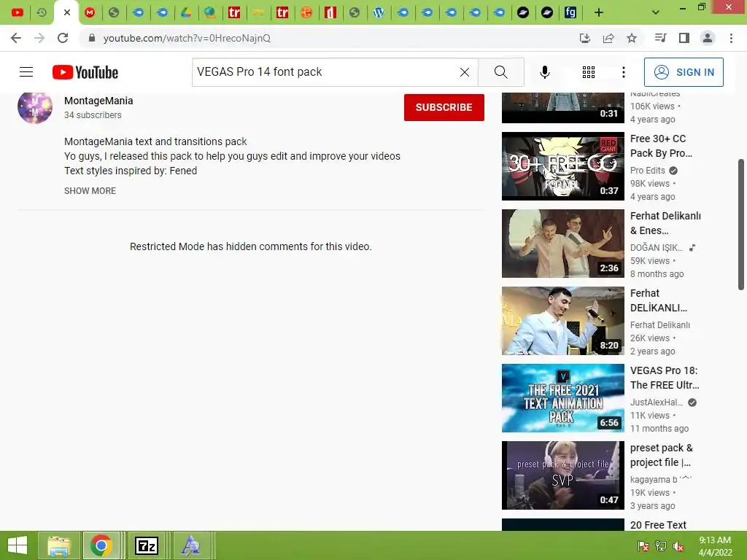Viewport: 747px width, 560px height.
Task: Go to YouTube home via the logo
Action: pos(85,72)
